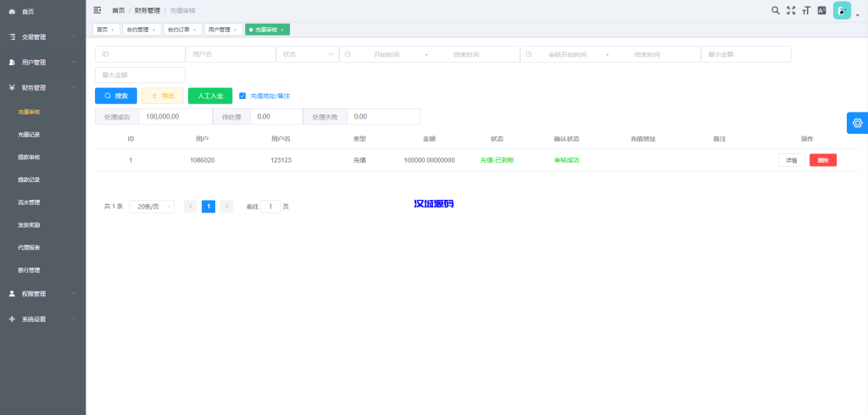The height and width of the screenshot is (415, 868).
Task: Expand the 交易管理 sidebar menu
Action: [42, 37]
